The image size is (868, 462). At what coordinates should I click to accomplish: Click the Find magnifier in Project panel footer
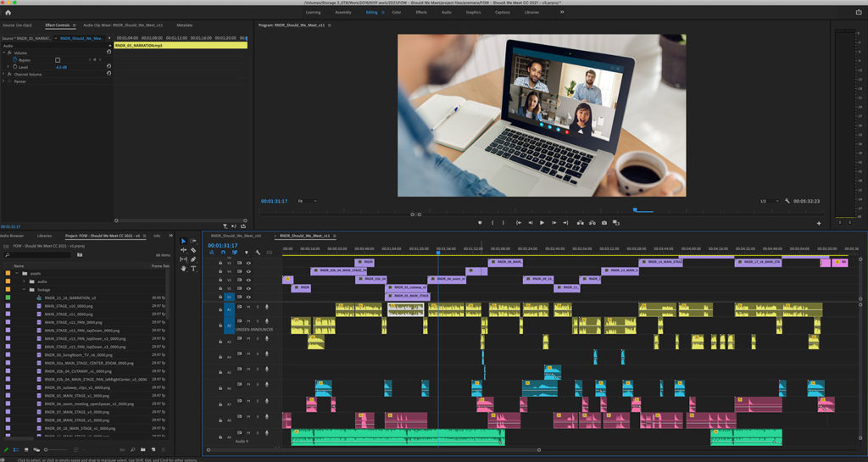point(133,450)
